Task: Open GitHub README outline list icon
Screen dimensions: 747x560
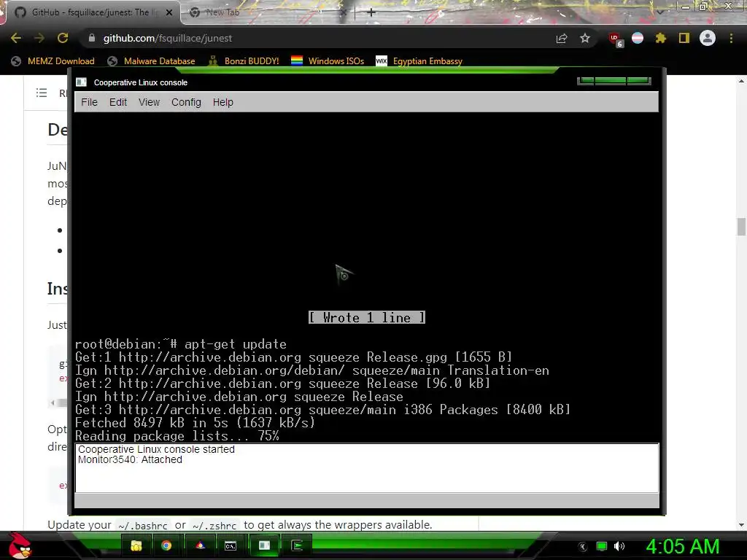Action: click(x=42, y=93)
